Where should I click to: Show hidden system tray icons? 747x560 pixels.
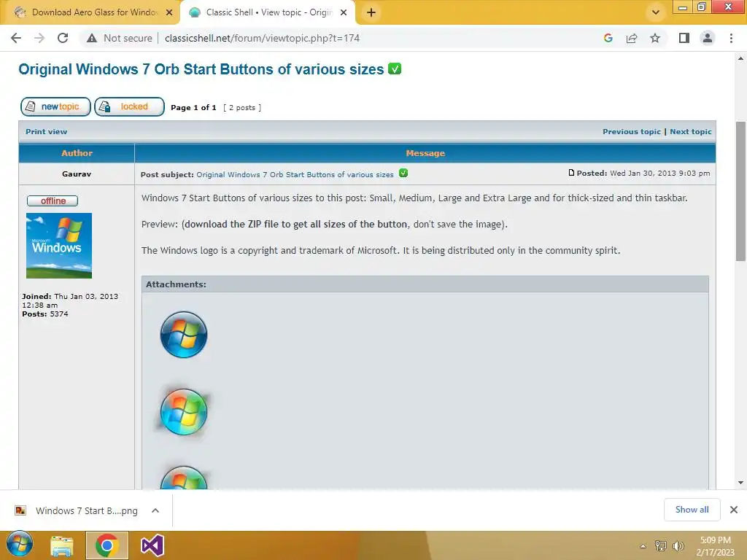643,546
